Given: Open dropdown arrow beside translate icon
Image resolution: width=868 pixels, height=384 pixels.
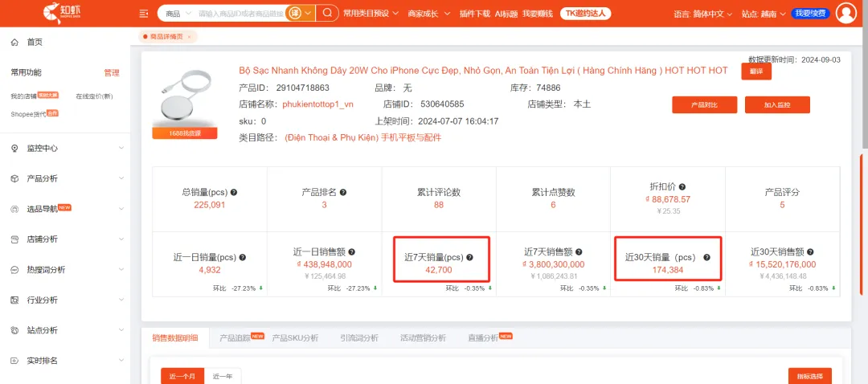Looking at the screenshot, I should point(309,13).
